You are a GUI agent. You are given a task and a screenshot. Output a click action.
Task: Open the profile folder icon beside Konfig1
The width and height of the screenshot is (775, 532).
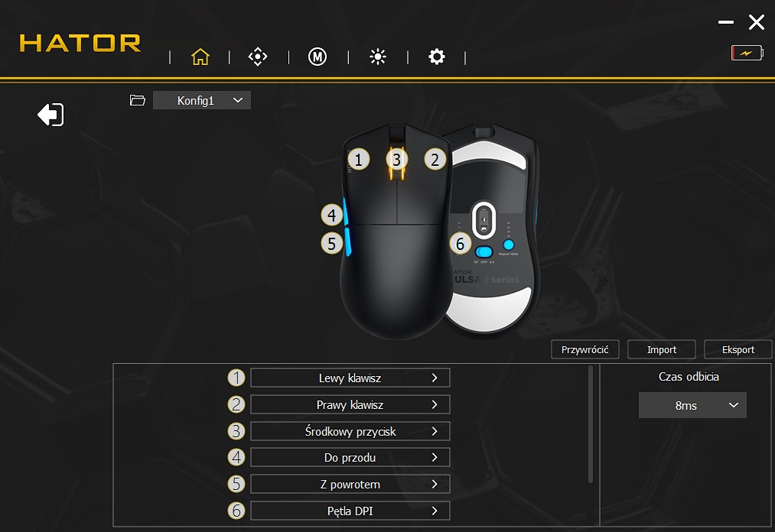[138, 99]
